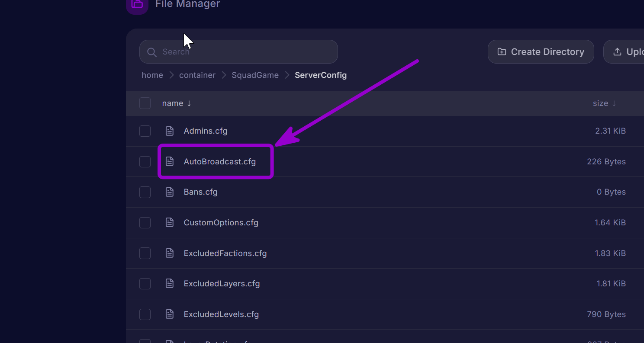Viewport: 644px width, 343px height.
Task: Tick checkbox for ExcludedLayers.cfg
Action: (x=145, y=284)
